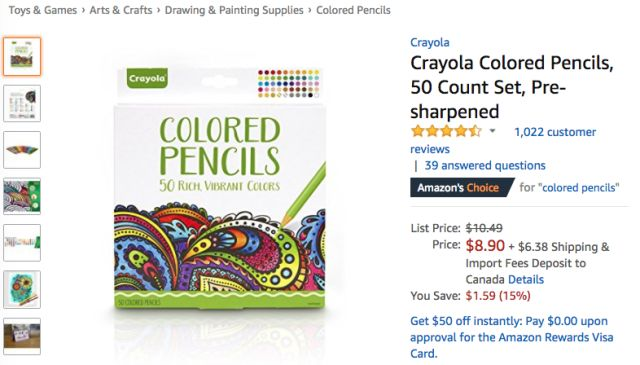
Task: Click the star rating icons
Action: 446,131
